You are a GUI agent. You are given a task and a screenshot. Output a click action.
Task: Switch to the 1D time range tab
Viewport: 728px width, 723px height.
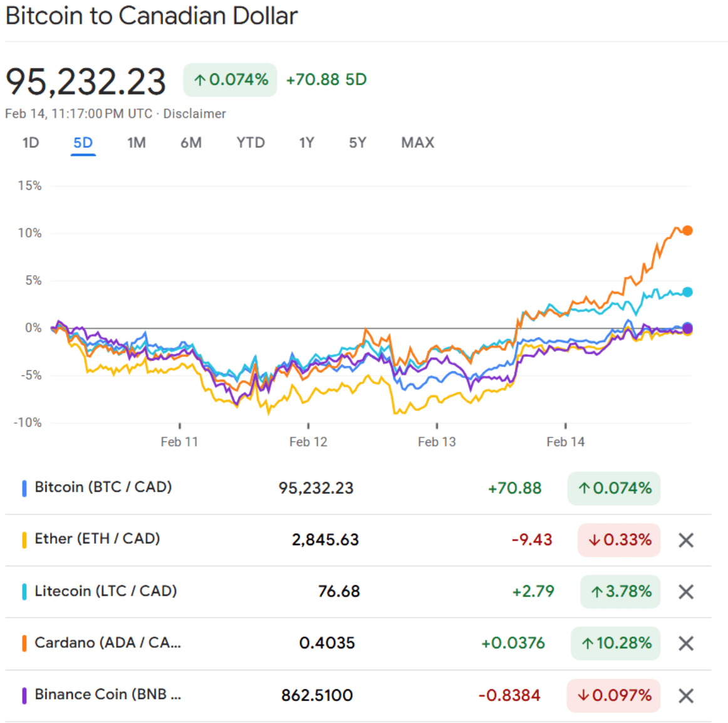(x=31, y=143)
